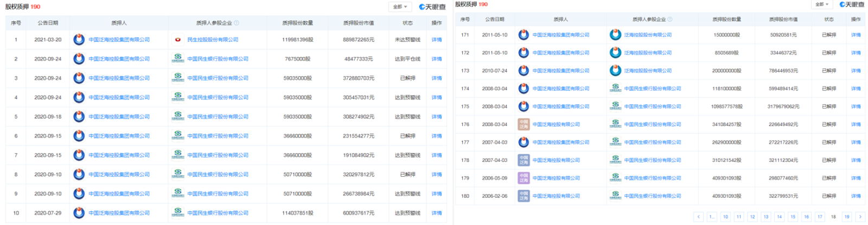The height and width of the screenshot is (225, 868).
Task: Click pledgor company logo in row 1
Action: (79, 40)
